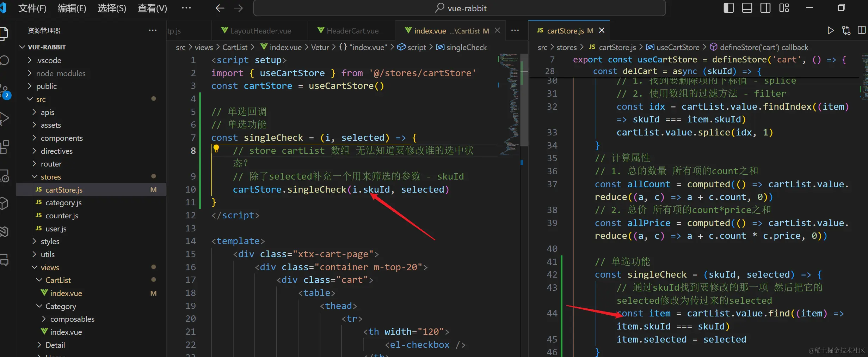Open the 文件(F) menu
The width and height of the screenshot is (868, 357).
pos(32,8)
